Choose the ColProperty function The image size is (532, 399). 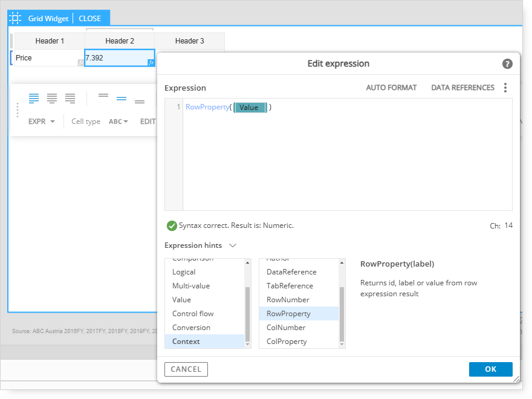pyautogui.click(x=299, y=342)
